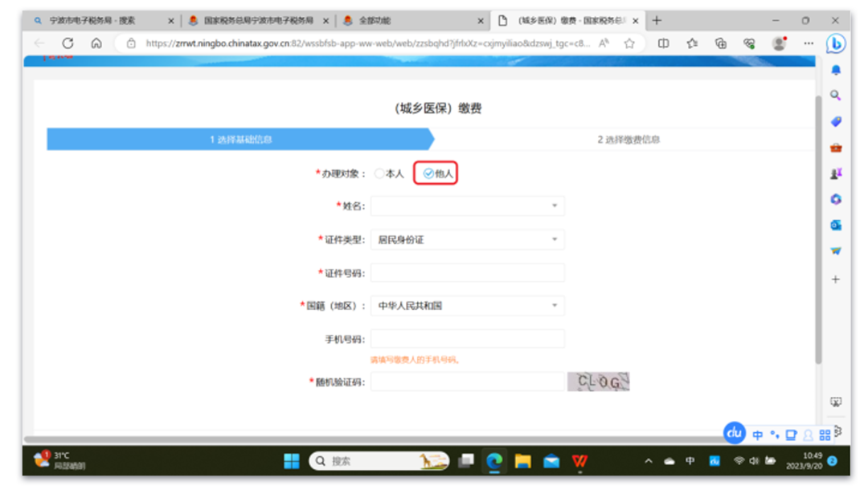The height and width of the screenshot is (494, 868).
Task: Open the 国籍（地区） dropdown
Action: (x=554, y=306)
